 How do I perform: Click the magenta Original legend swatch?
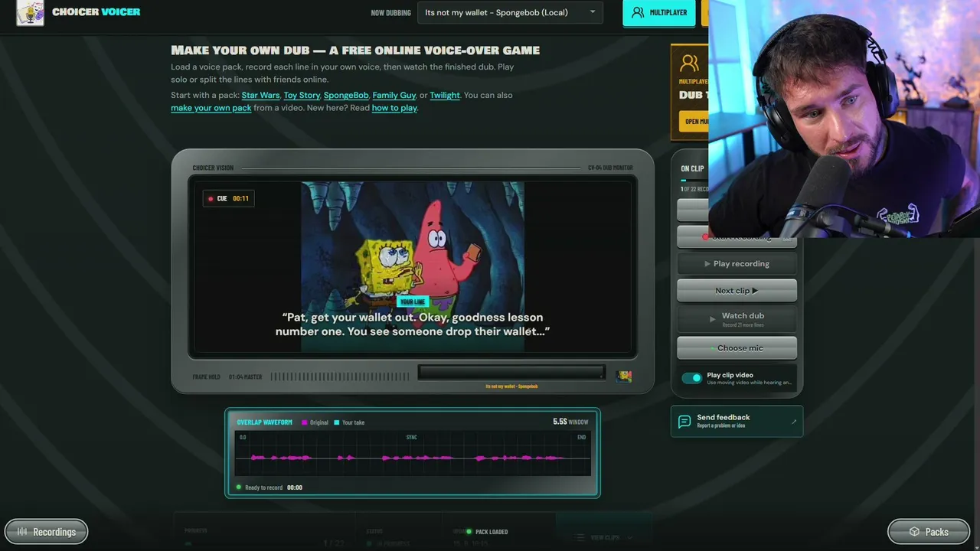pos(305,422)
